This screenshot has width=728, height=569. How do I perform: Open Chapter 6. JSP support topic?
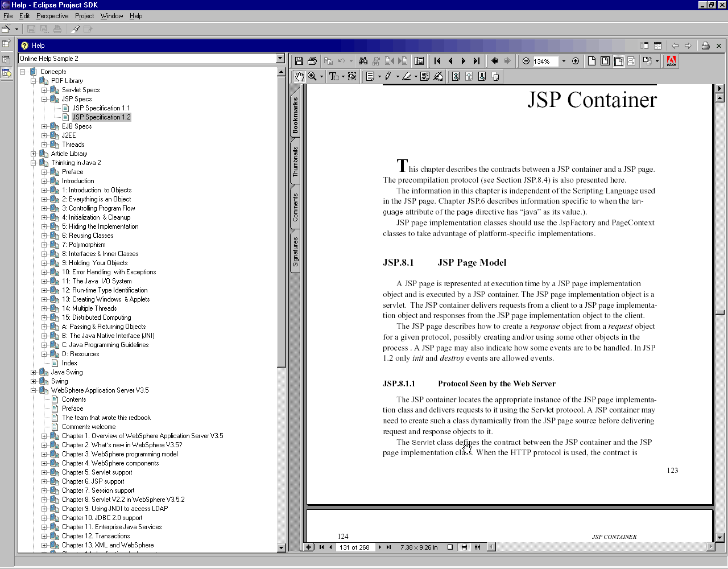[x=93, y=481]
